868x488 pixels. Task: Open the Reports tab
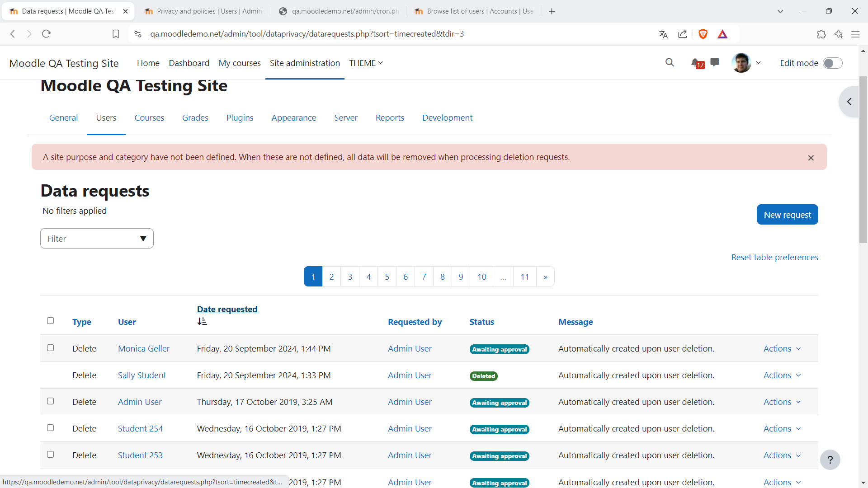pyautogui.click(x=390, y=117)
